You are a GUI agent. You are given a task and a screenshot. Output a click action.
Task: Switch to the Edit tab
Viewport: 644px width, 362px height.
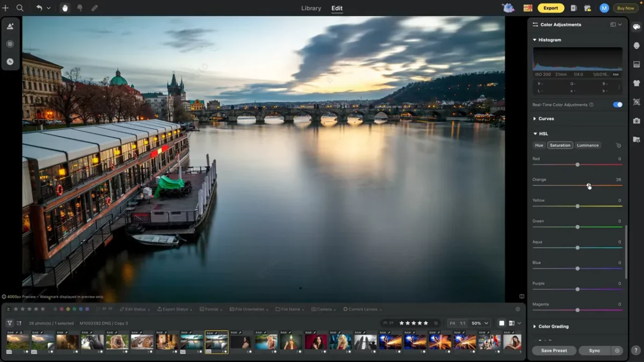tap(337, 8)
